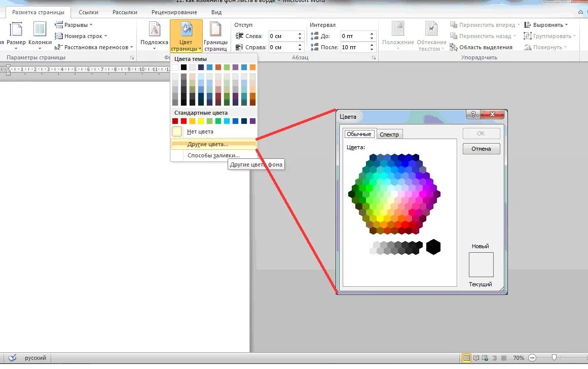The image size is (588, 369).
Task: Pick the purple standard color swatch
Action: point(253,121)
